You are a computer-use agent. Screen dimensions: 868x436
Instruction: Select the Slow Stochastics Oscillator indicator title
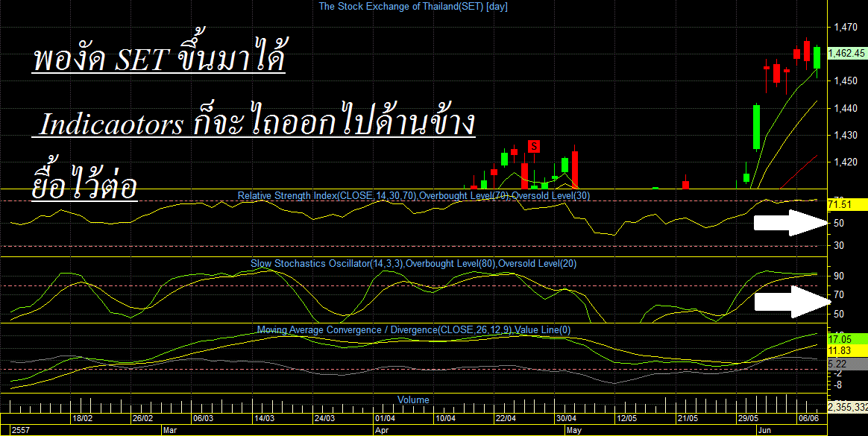coord(414,263)
